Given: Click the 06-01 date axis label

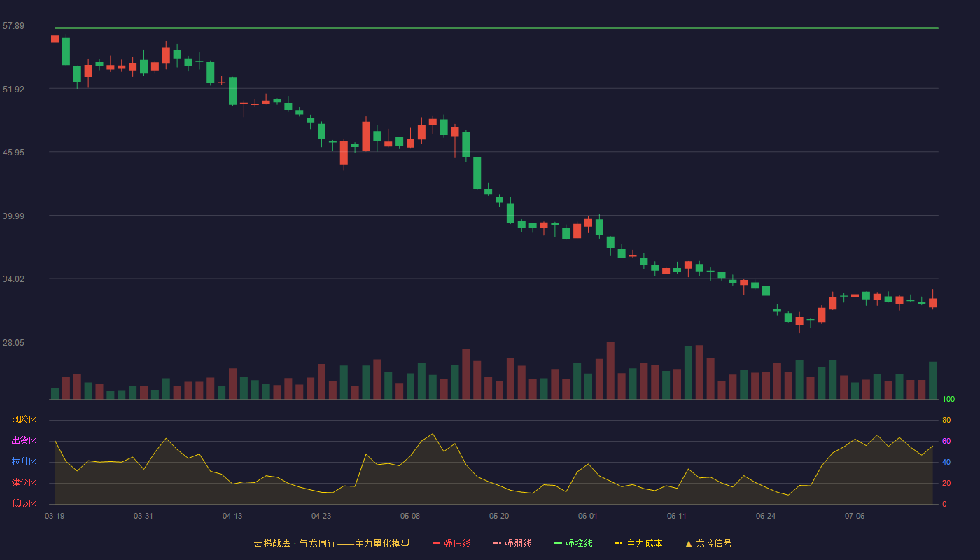Looking at the screenshot, I should coord(588,516).
